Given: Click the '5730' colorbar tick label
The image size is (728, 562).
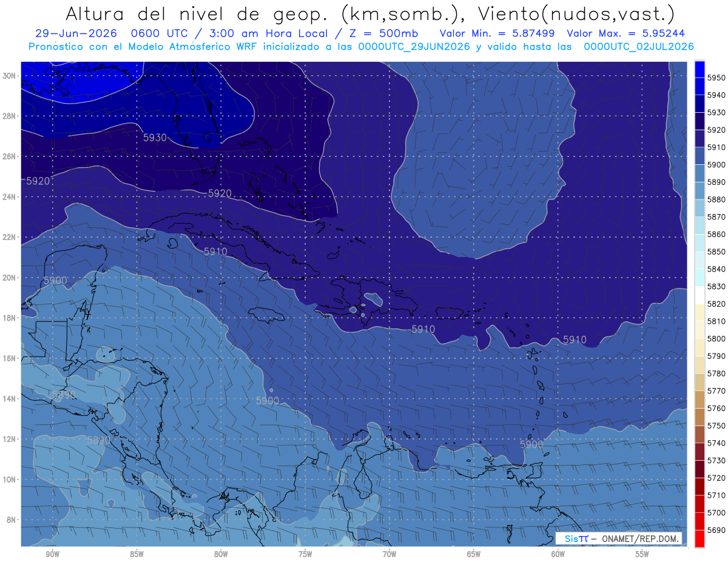Looking at the screenshot, I should pos(716,460).
